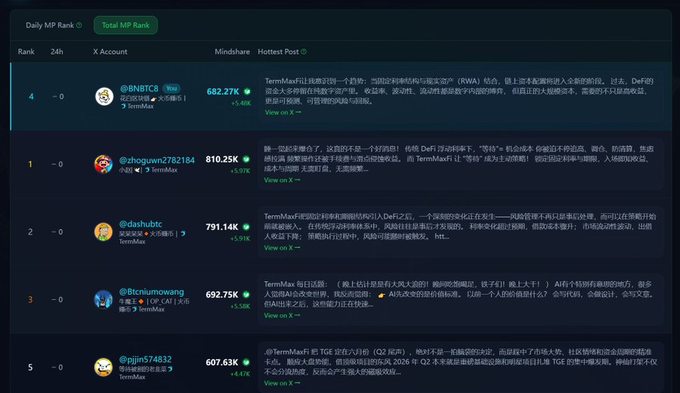Screen dimensions: 680x393
Task: Click the 810.25K mindshare value
Action: pyautogui.click(x=222, y=159)
